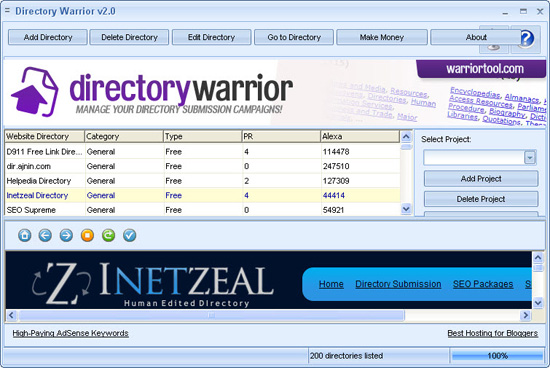This screenshot has height=368, width=550.
Task: Click the Add Directory button
Action: point(48,37)
